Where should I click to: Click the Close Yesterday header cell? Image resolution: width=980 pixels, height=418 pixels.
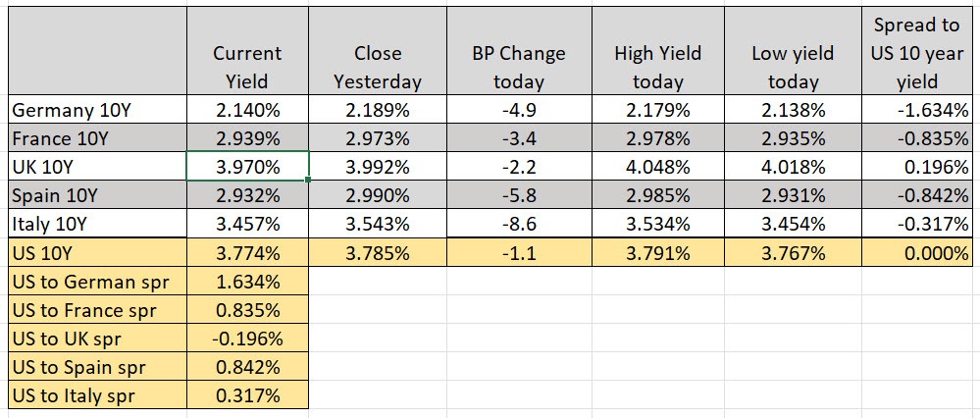(x=377, y=67)
